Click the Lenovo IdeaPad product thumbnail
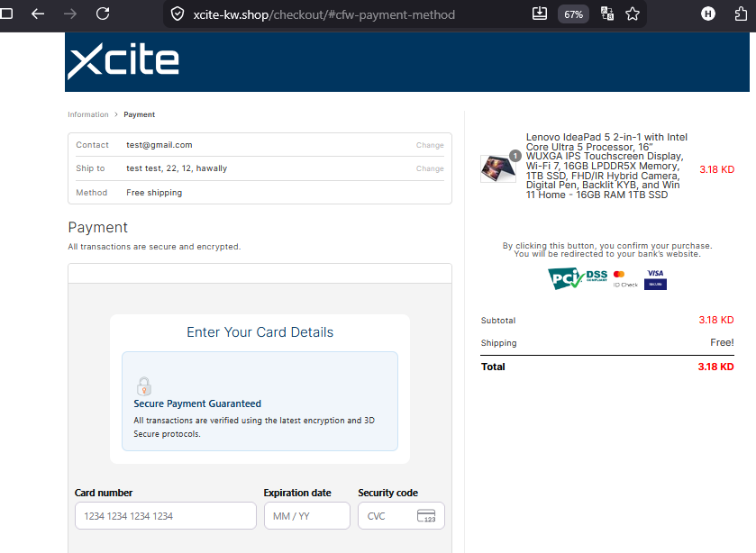This screenshot has height=553, width=756. (498, 168)
